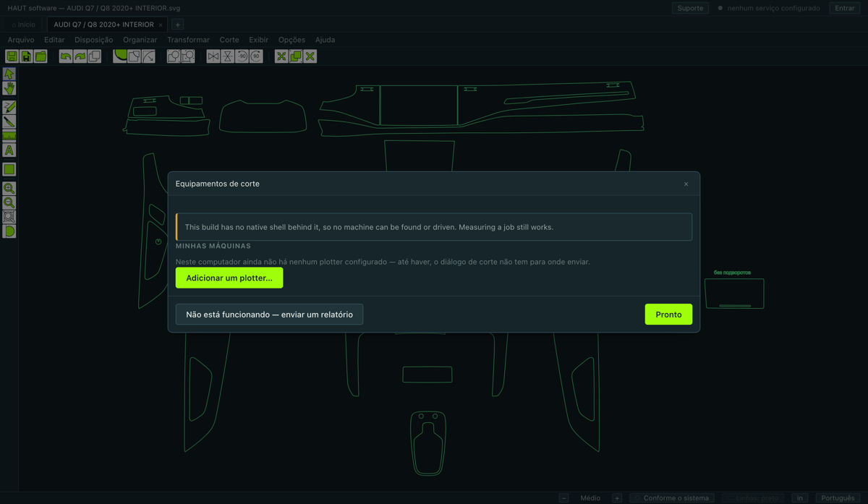The image size is (868, 504).
Task: Click the undo arrow icon
Action: click(66, 56)
